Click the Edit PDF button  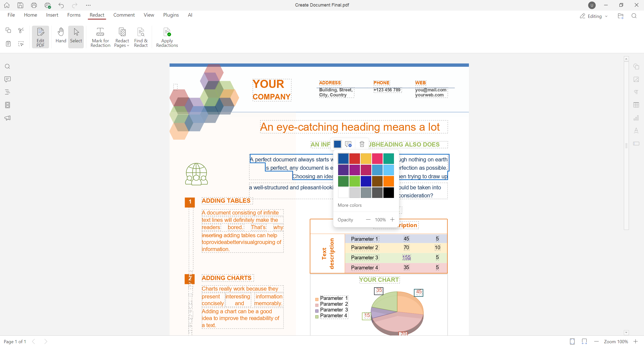coord(40,37)
